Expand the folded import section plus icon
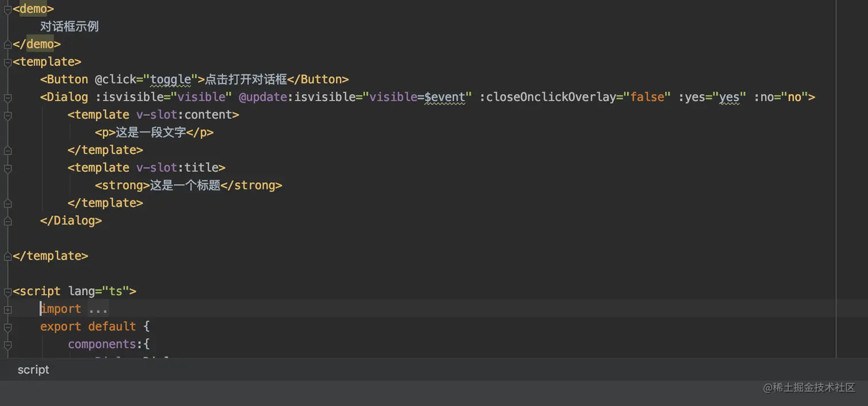Viewport: 868px width, 406px height. tap(7, 310)
